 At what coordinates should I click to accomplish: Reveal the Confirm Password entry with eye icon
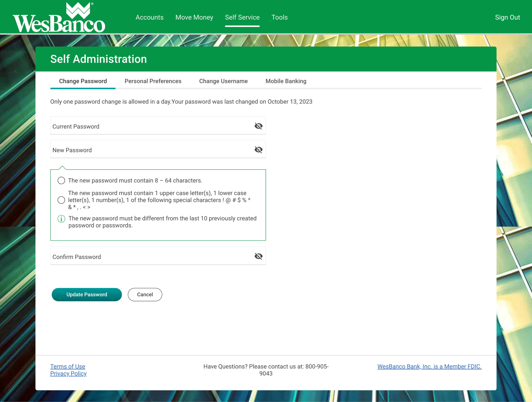click(258, 256)
